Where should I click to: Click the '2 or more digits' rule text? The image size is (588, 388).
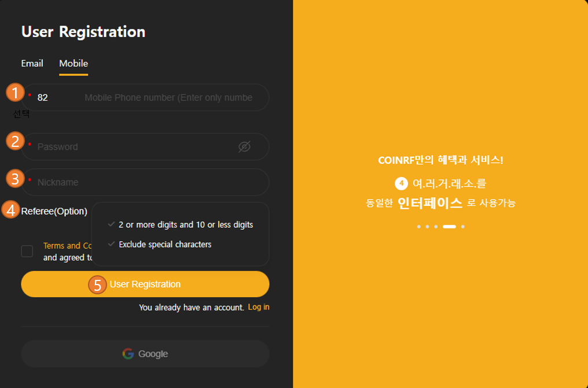(x=186, y=225)
